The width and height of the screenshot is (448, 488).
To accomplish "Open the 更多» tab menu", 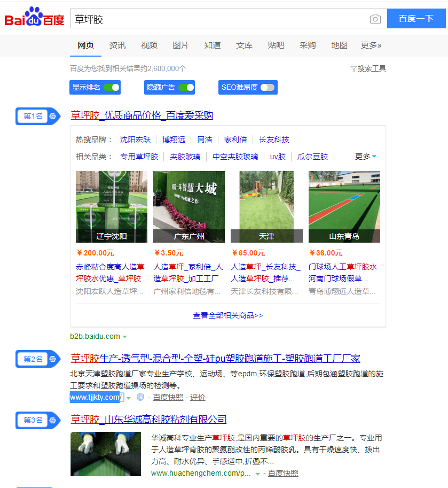I will (371, 45).
